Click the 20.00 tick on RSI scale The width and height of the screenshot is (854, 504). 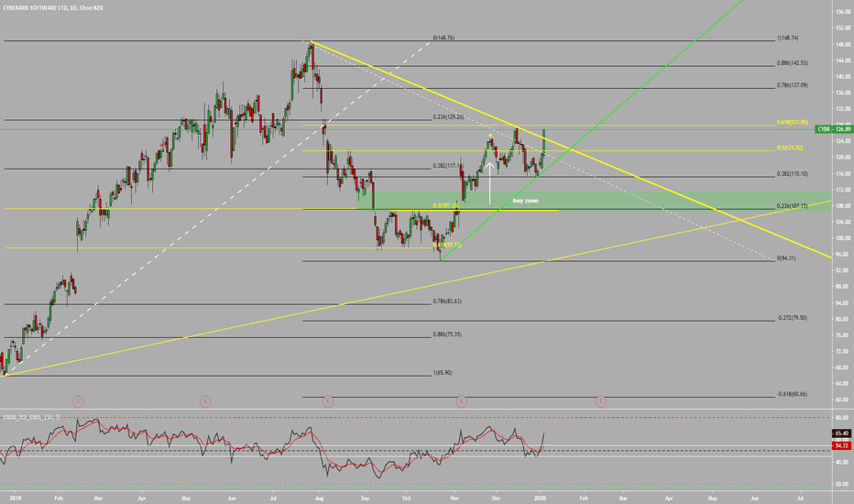842,484
